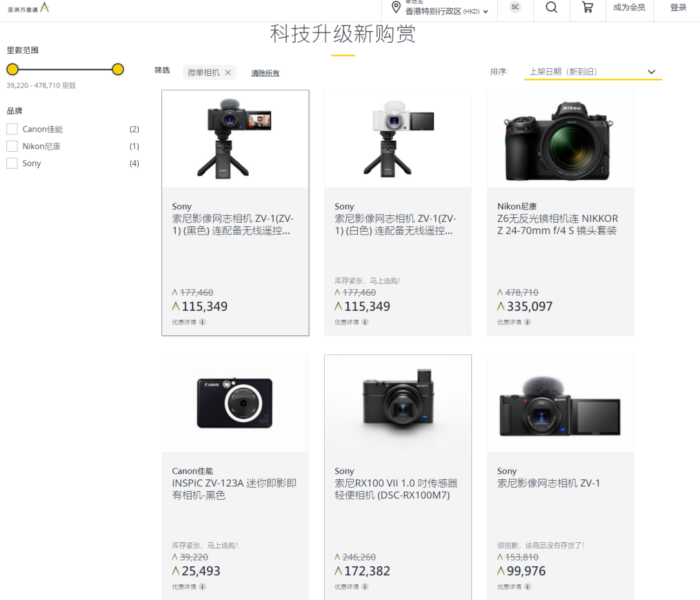Open the Nikon Z6 product image
700x600 pixels.
560,139
